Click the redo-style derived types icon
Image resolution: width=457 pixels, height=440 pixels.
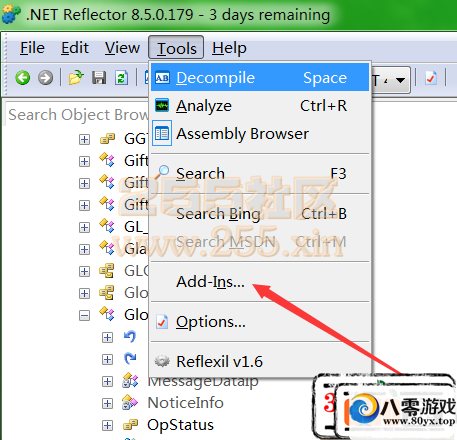[130, 359]
